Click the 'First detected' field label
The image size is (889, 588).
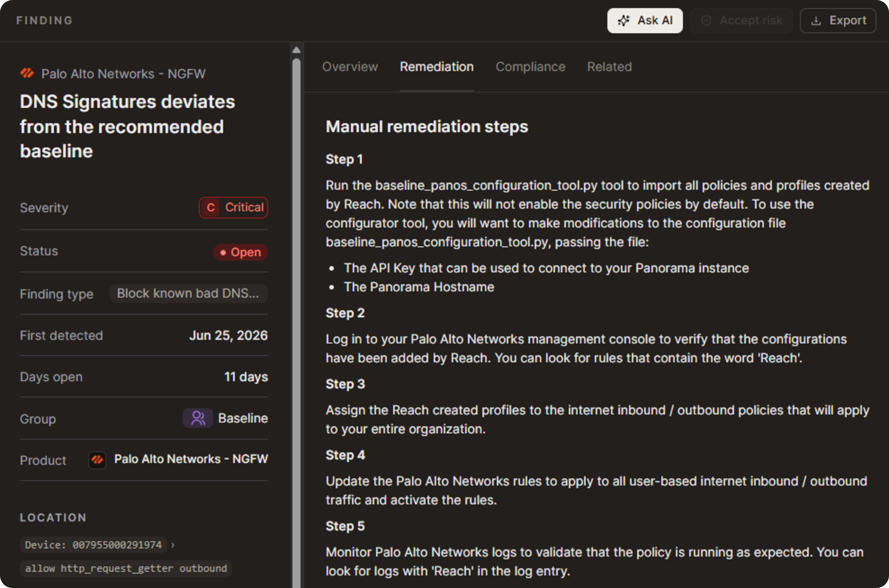pyautogui.click(x=61, y=336)
